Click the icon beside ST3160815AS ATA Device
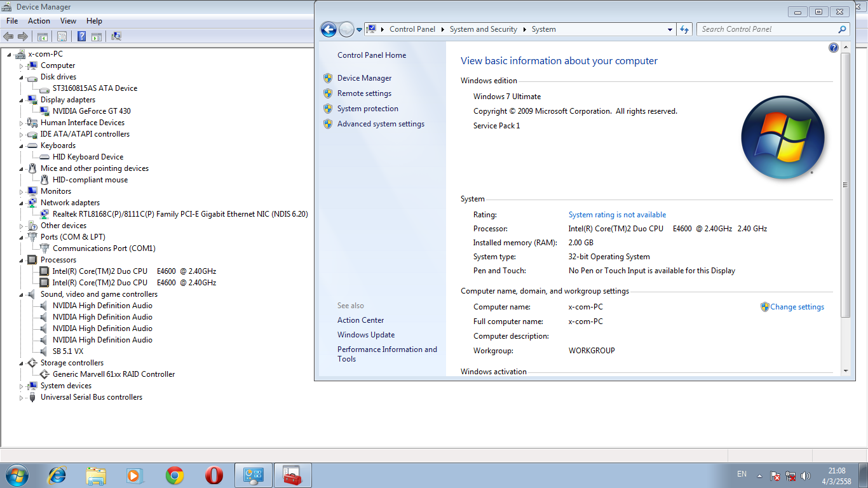This screenshot has height=488, width=868. pyautogui.click(x=44, y=88)
